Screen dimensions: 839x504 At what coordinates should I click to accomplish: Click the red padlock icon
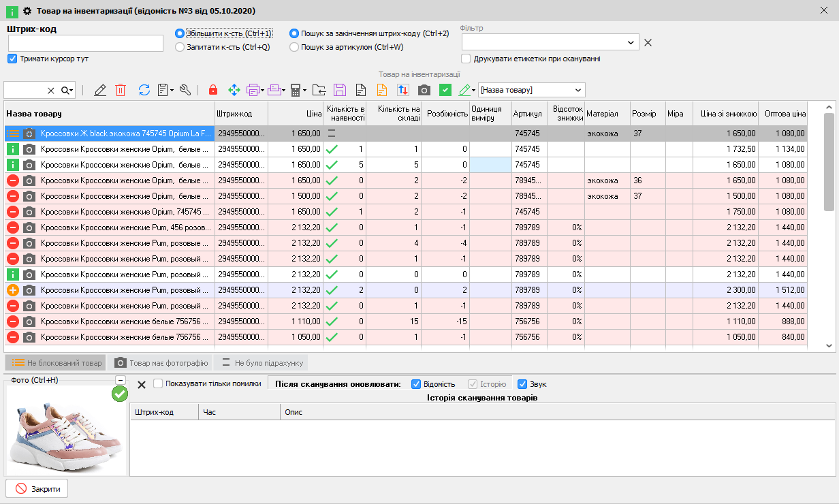coord(213,90)
